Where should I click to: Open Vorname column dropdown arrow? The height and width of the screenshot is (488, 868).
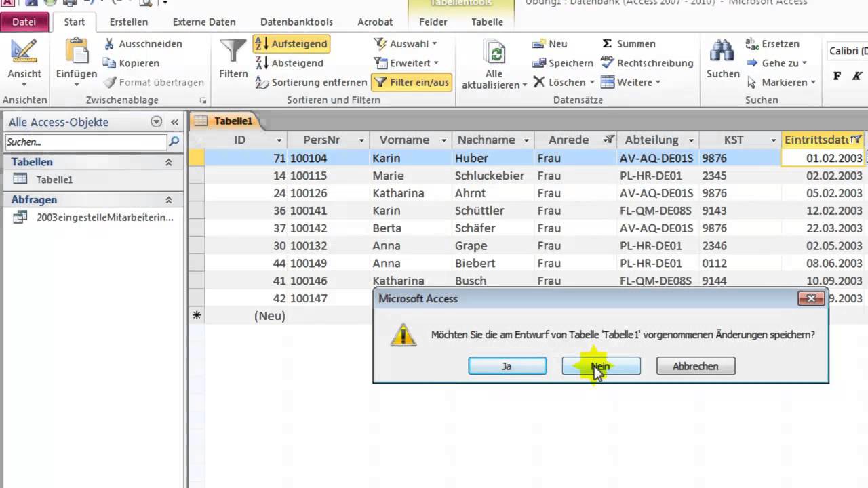coord(444,140)
